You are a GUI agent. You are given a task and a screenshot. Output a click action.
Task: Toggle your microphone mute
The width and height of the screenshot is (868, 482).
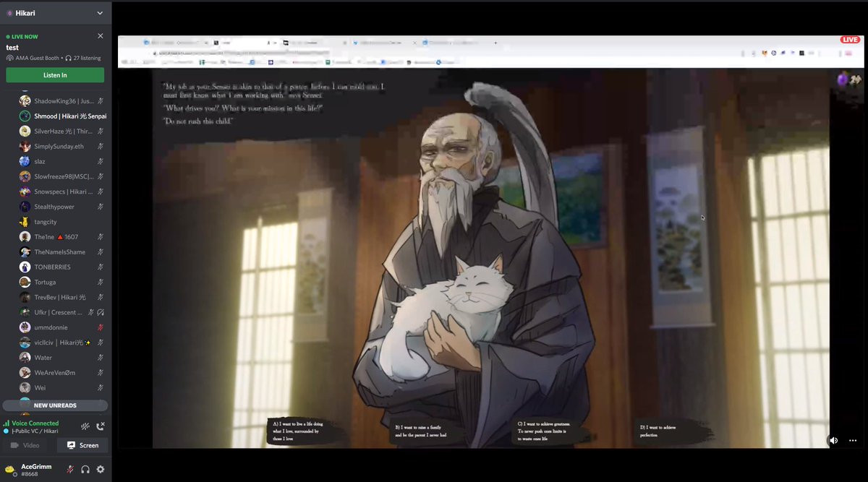click(70, 469)
